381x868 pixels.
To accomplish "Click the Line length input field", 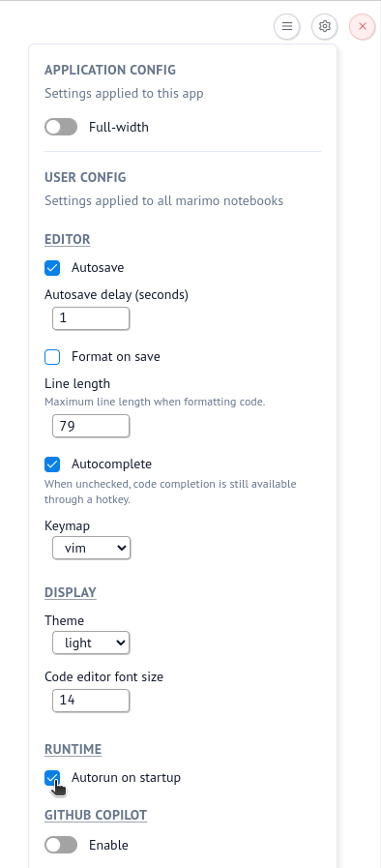I will coord(91,426).
